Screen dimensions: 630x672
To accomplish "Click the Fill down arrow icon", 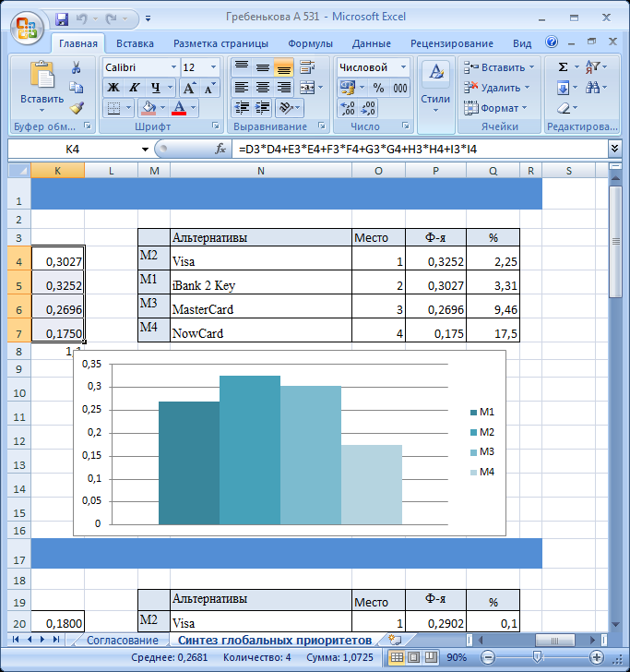I will pyautogui.click(x=563, y=88).
